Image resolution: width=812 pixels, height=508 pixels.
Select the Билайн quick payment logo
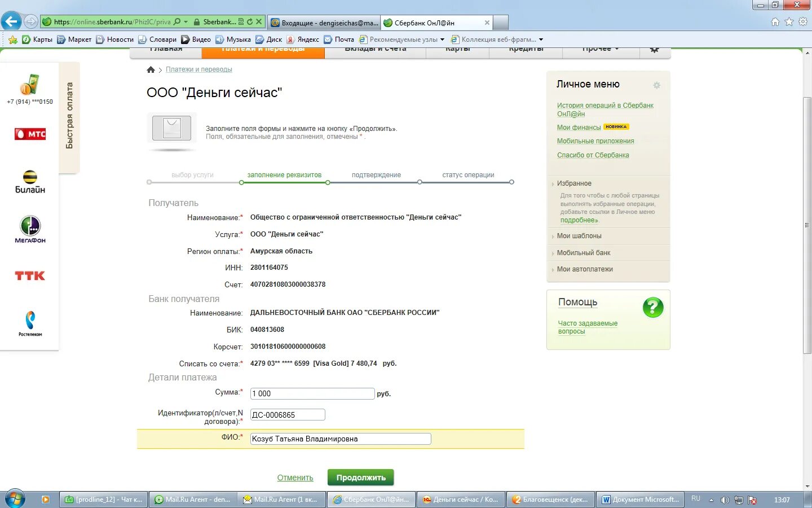(x=30, y=182)
